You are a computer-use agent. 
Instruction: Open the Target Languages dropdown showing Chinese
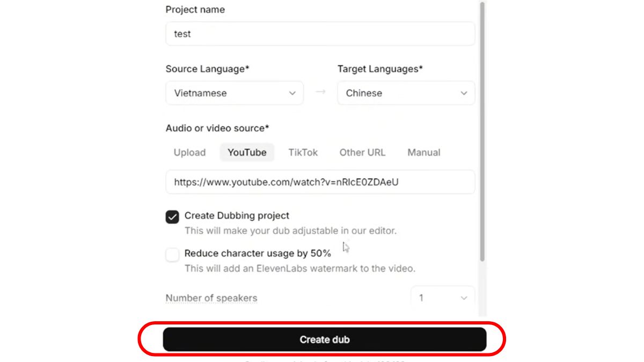coord(406,93)
